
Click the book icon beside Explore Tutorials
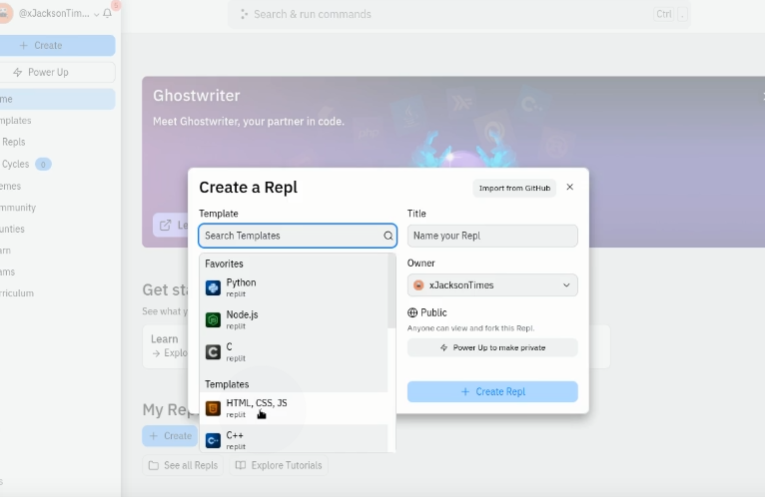(240, 465)
